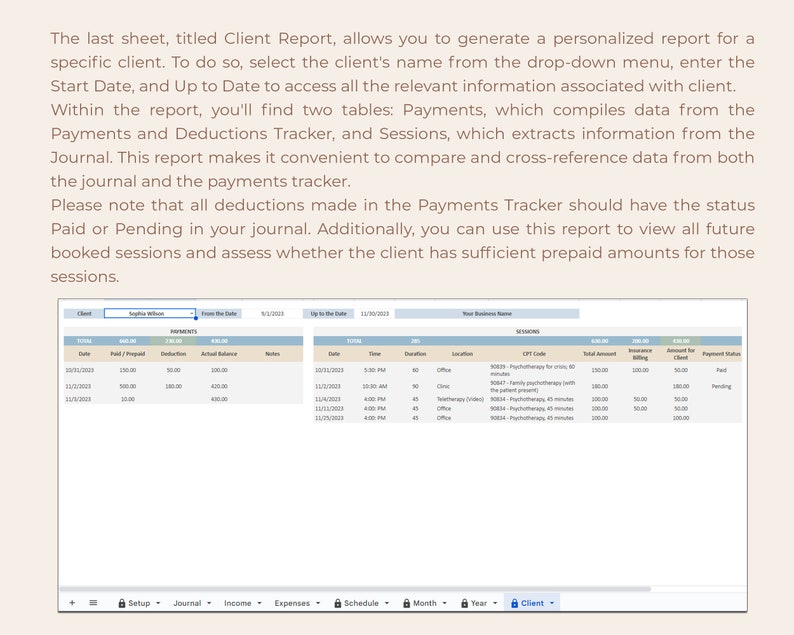This screenshot has height=635, width=794.
Task: Click the 285 duration total cell
Action: (415, 341)
